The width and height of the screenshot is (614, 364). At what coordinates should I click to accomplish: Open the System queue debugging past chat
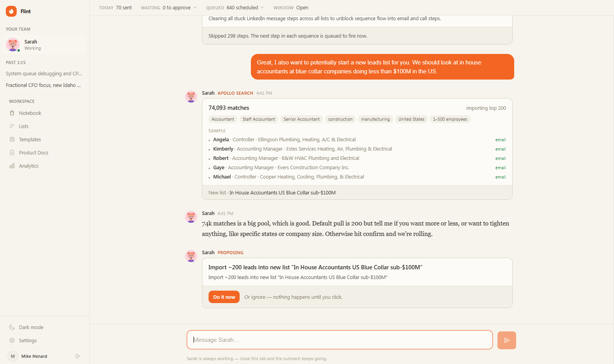[44, 73]
